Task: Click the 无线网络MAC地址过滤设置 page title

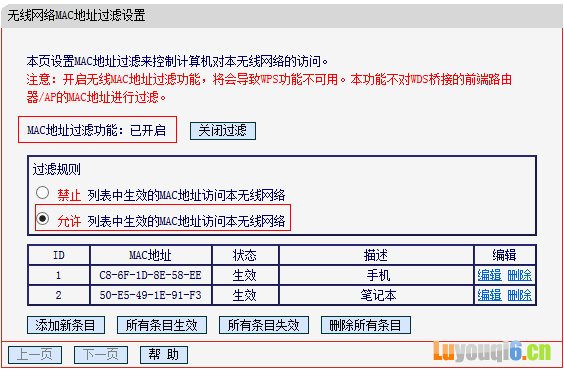Action: pos(76,16)
